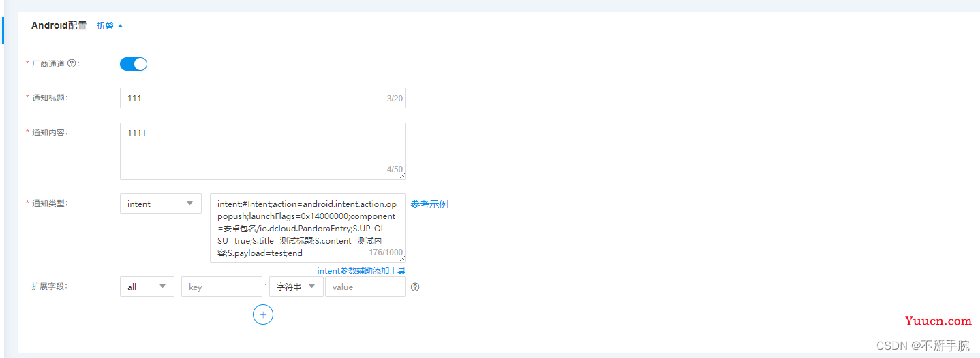This screenshot has height=358, width=980.
Task: Open the 通知类型 intent dropdown
Action: pyautogui.click(x=161, y=204)
